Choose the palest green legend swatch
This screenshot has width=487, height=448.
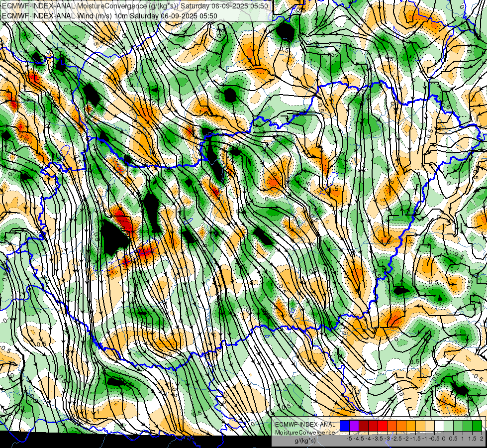pos(449,426)
